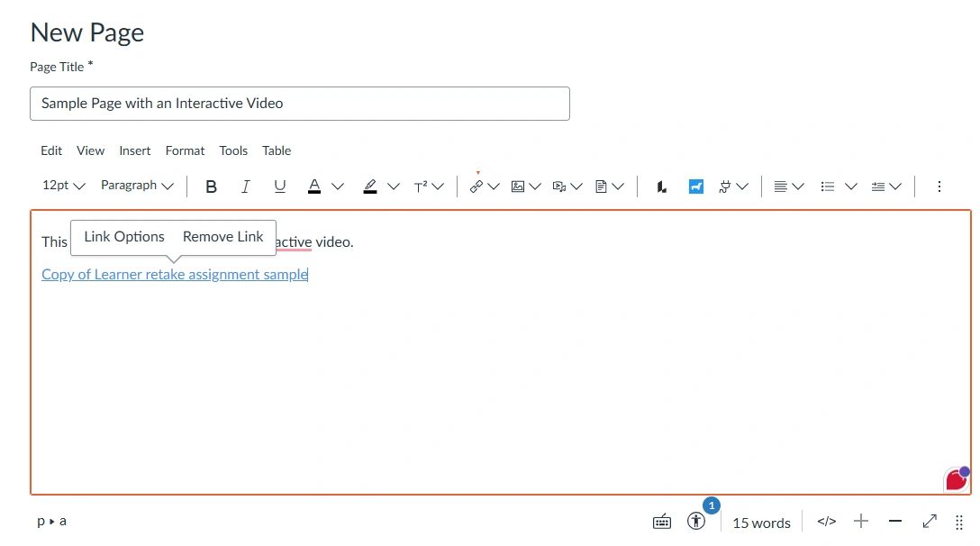The width and height of the screenshot is (980, 546).
Task: Toggle bold formatting
Action: [x=212, y=187]
